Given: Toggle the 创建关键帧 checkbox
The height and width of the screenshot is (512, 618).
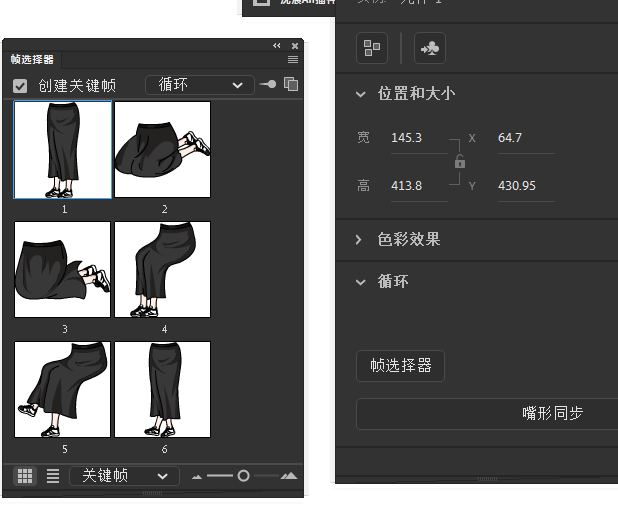Looking at the screenshot, I should point(20,86).
